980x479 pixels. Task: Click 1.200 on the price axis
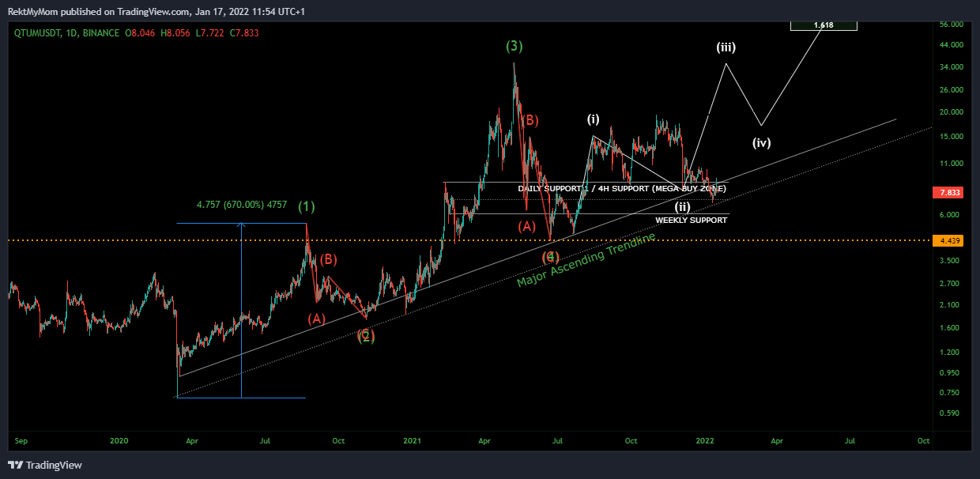(x=951, y=353)
